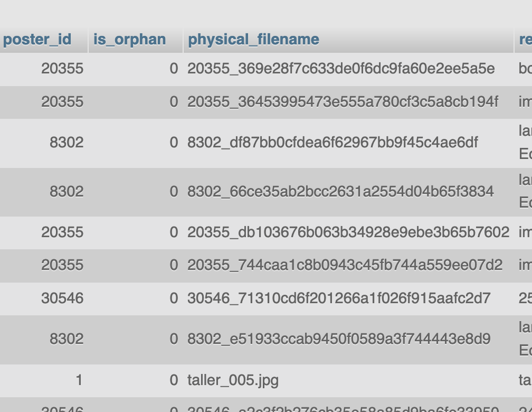Select is_orphan value in 8302_df87bb row
The image size is (532, 412).
point(174,143)
